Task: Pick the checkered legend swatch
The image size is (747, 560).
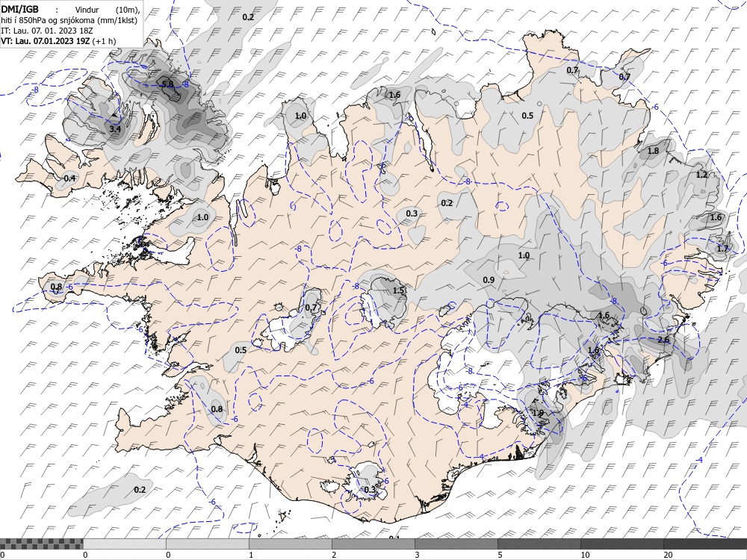Action: [x=41, y=544]
